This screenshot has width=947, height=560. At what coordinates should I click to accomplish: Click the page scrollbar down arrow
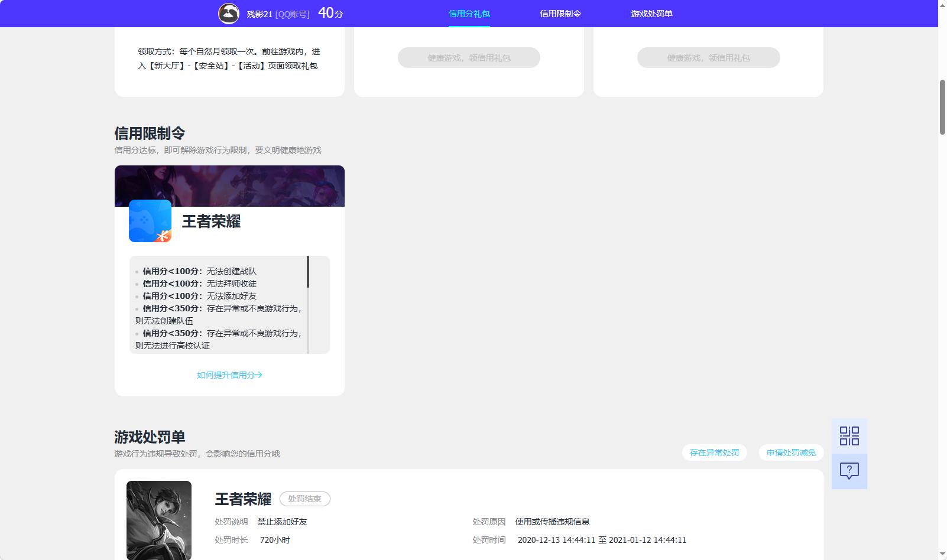point(942,554)
